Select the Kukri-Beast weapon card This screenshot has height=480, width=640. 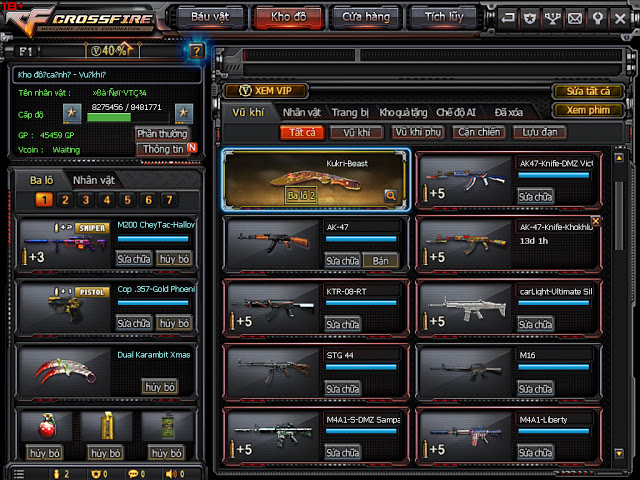click(x=316, y=180)
